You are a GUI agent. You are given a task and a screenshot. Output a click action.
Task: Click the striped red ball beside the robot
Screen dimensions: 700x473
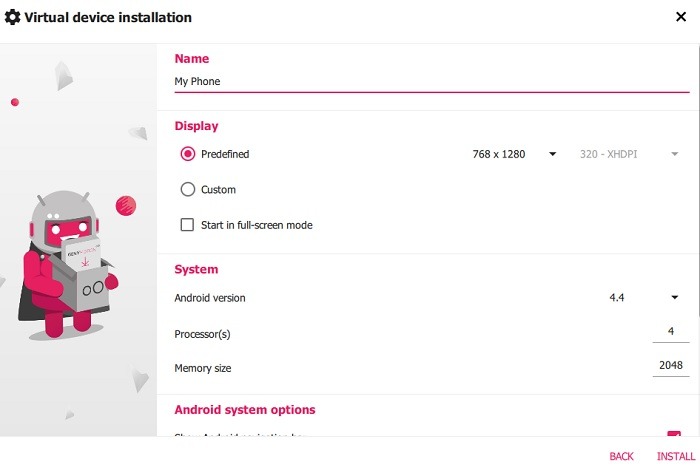point(126,206)
